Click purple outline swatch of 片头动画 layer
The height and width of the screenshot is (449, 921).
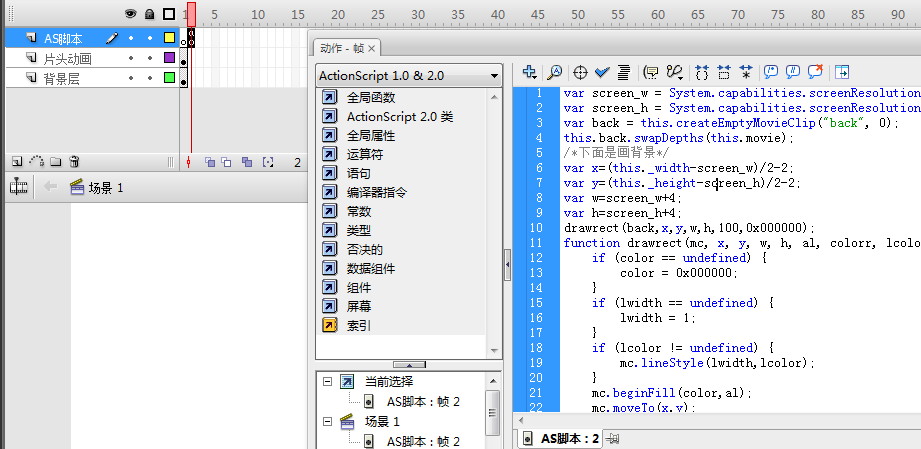click(x=169, y=58)
